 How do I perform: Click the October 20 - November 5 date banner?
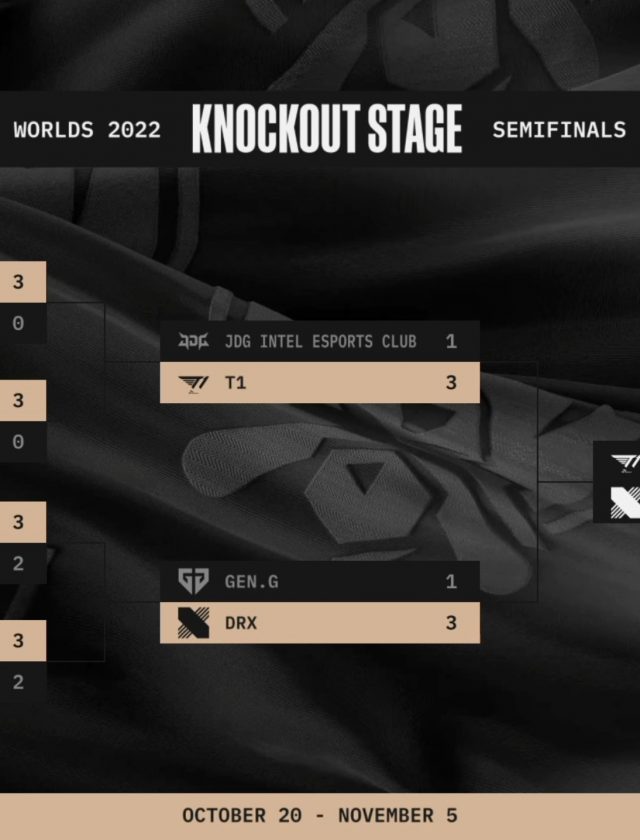point(320,815)
